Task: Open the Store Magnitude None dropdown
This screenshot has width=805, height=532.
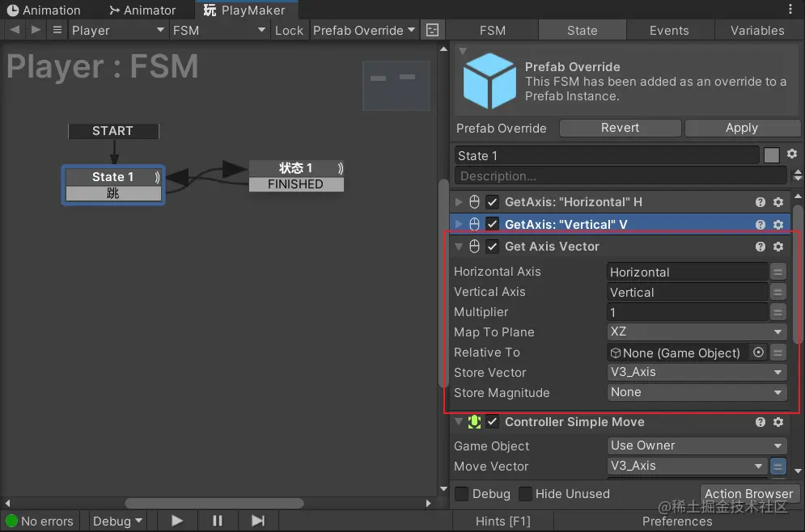Action: tap(696, 392)
